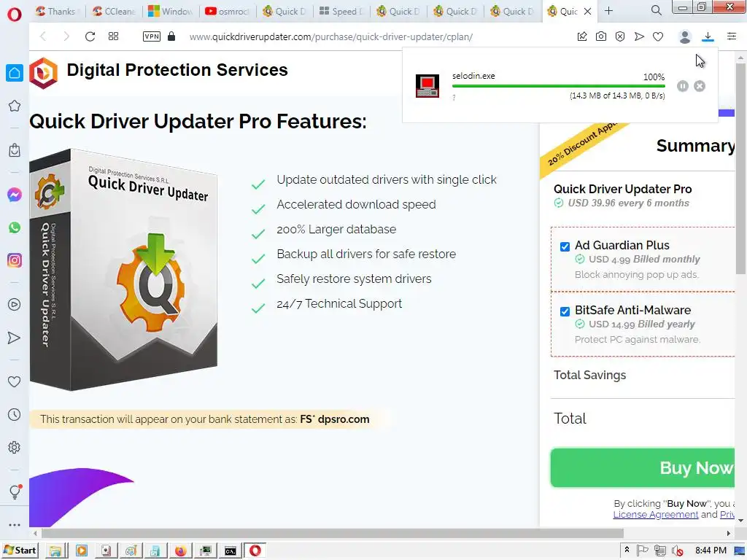Reload the page with the refresh icon
The width and height of the screenshot is (747, 560).
(90, 36)
